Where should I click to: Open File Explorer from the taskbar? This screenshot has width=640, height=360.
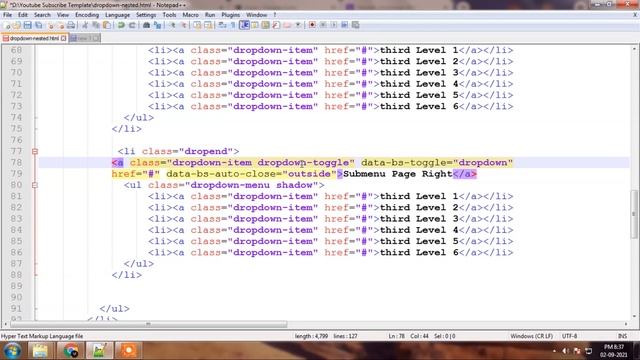[40, 351]
